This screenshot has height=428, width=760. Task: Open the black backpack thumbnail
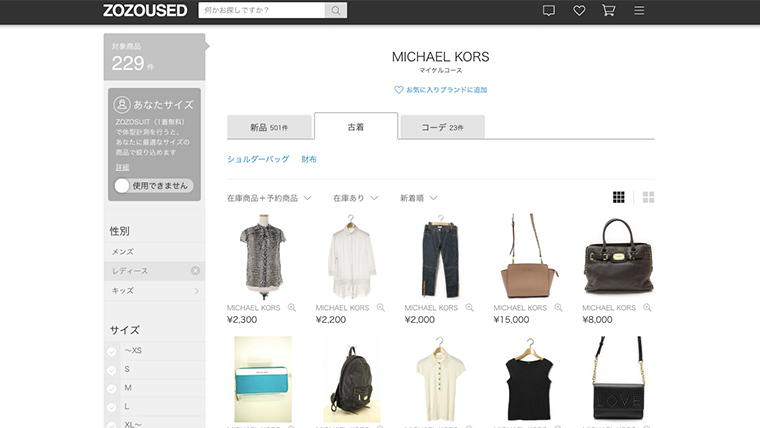pyautogui.click(x=351, y=379)
